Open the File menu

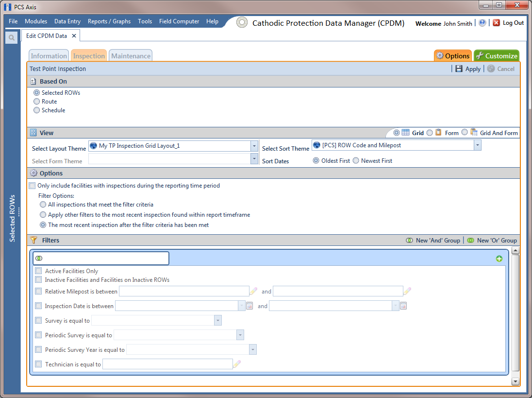(13, 21)
